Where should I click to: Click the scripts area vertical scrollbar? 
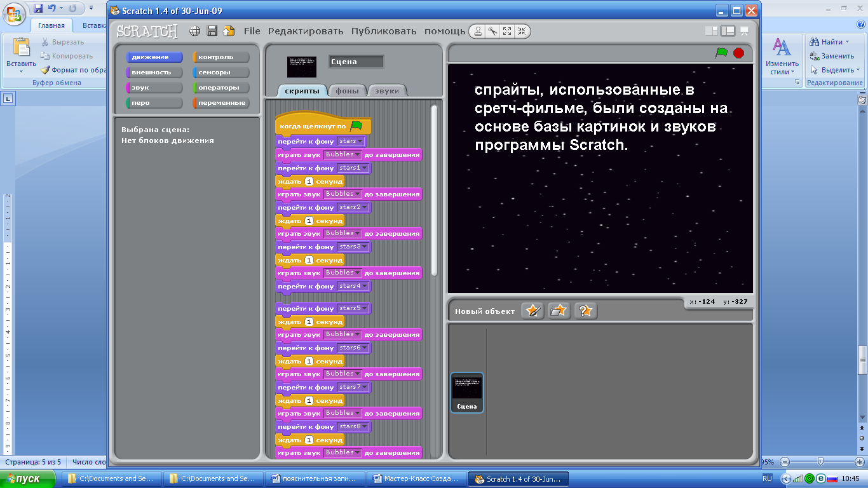(435, 190)
